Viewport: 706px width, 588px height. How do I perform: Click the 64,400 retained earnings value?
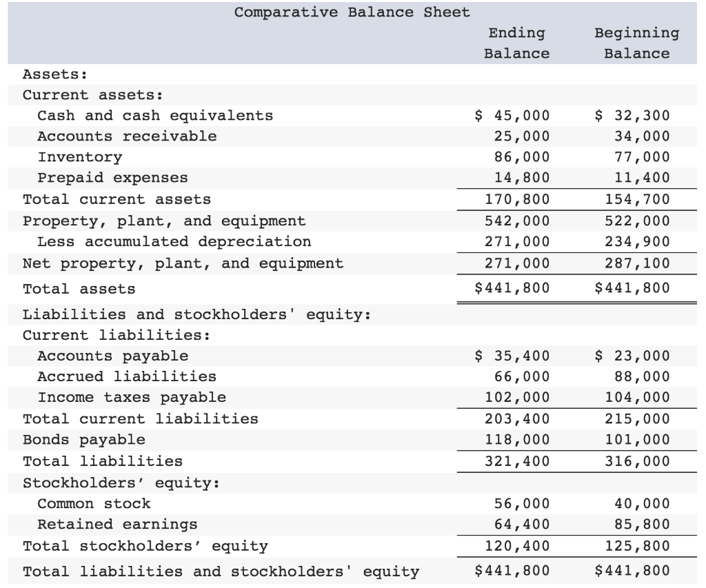(522, 525)
